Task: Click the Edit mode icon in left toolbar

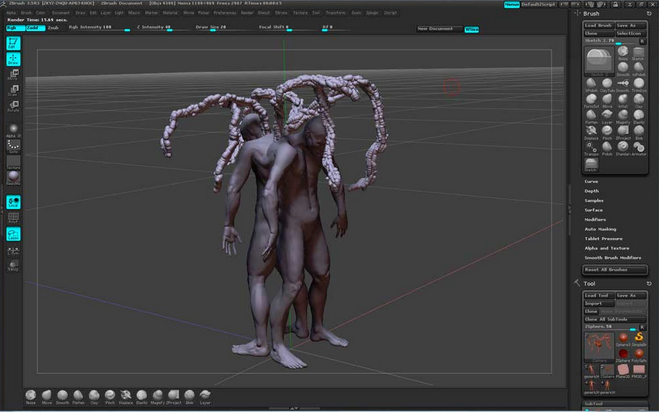Action: pyautogui.click(x=14, y=44)
